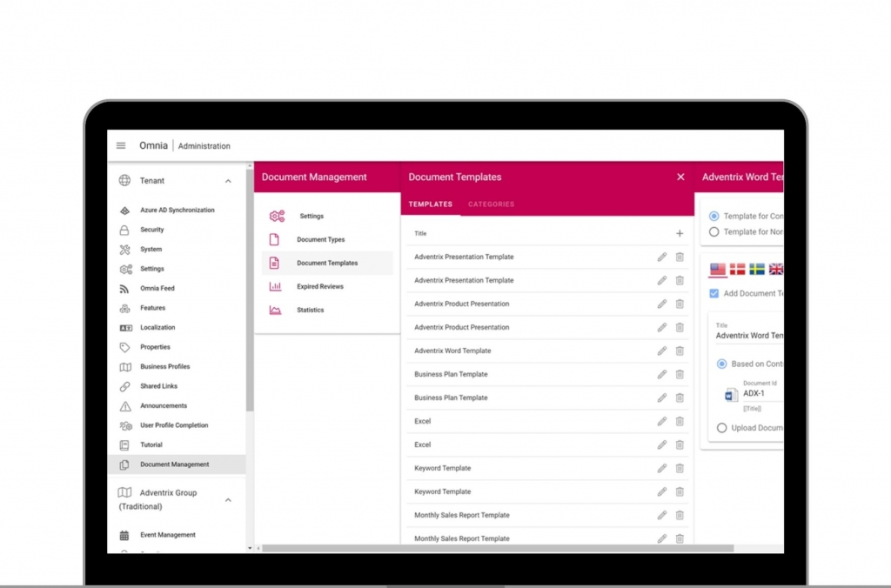Edit the first Business Plan Template
The height and width of the screenshot is (588, 891).
tap(662, 374)
